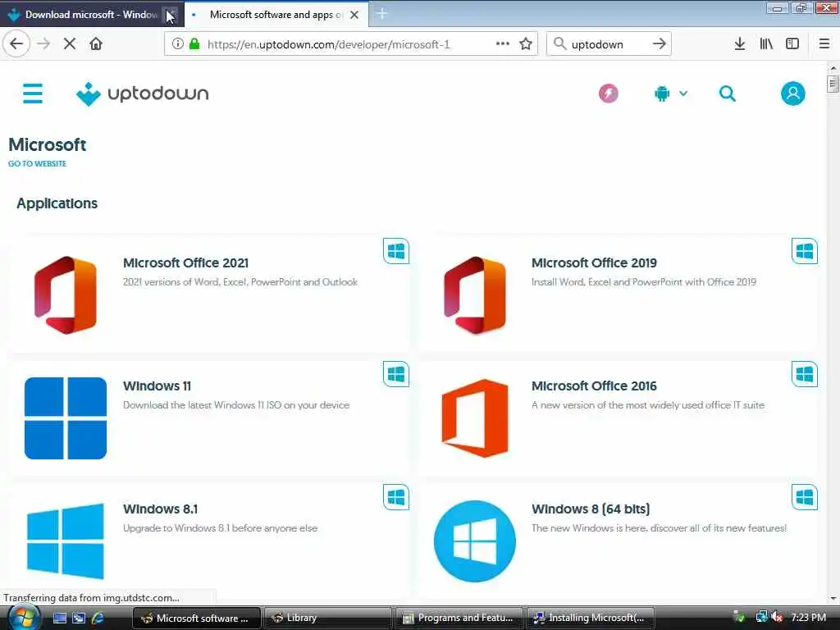Click the uptodown search box
The image size is (840, 630).
[x=608, y=44]
